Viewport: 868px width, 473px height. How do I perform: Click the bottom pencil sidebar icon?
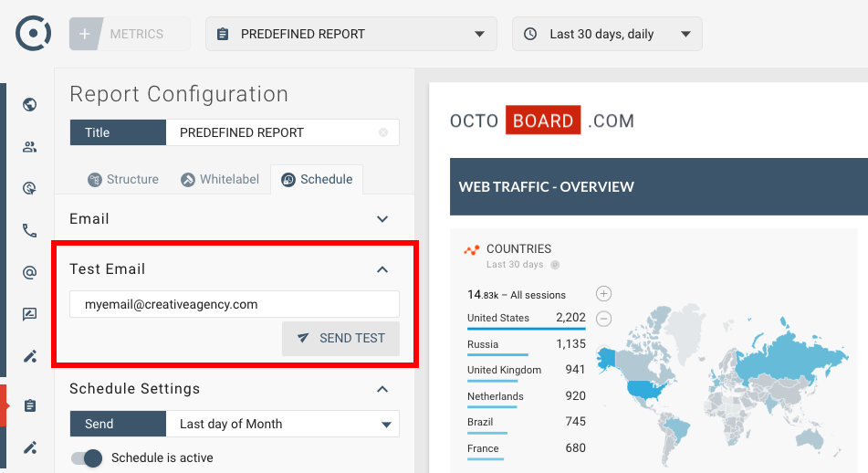(30, 447)
